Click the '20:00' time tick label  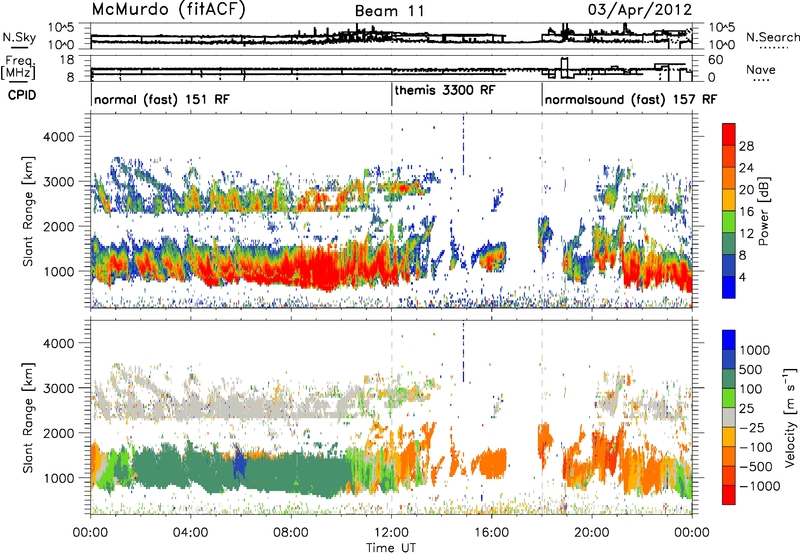pos(591,532)
